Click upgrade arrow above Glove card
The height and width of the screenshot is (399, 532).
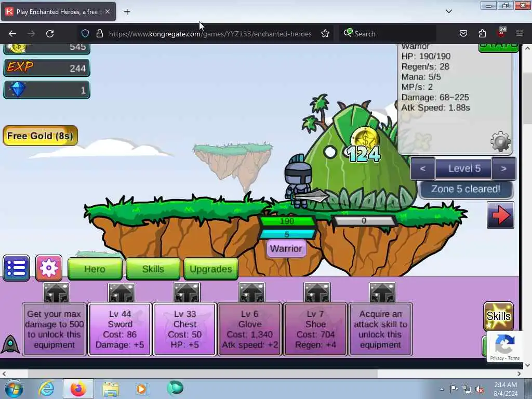coord(251,292)
